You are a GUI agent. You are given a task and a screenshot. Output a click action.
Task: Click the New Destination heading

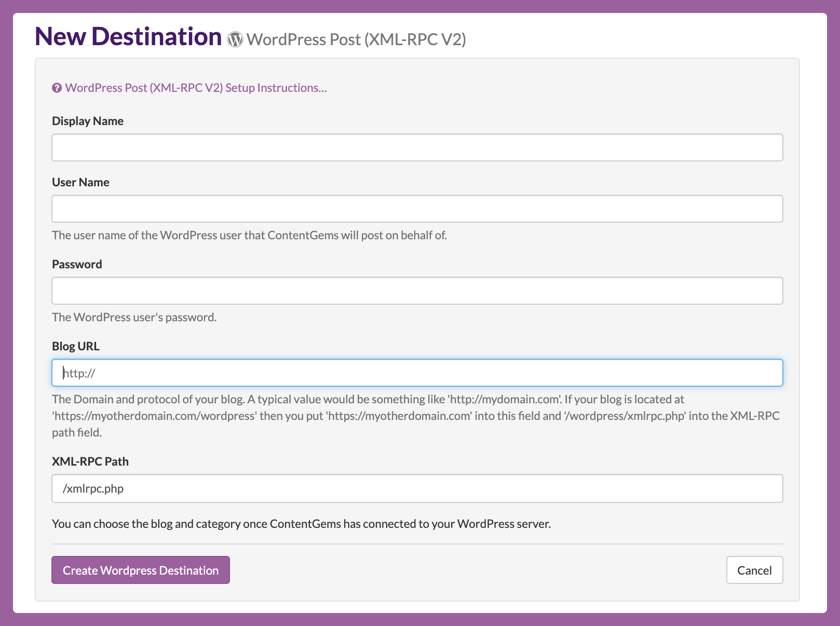tap(128, 36)
